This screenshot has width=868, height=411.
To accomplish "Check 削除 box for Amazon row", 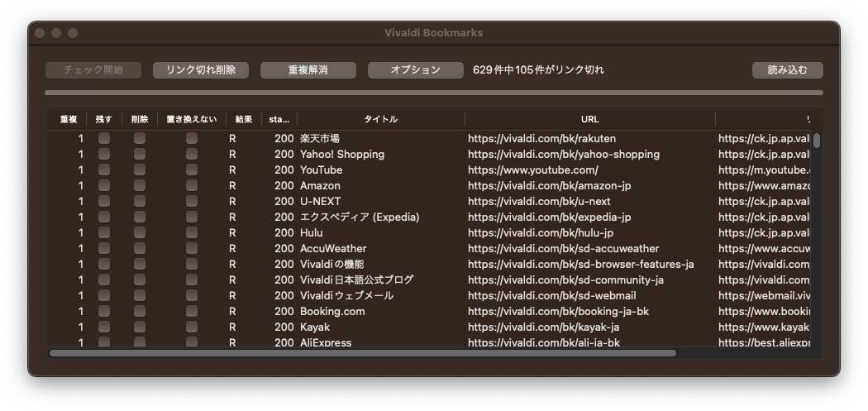I will (x=140, y=185).
